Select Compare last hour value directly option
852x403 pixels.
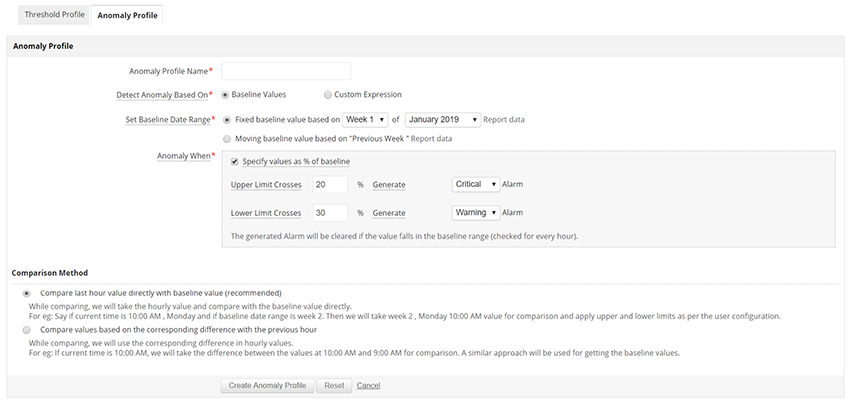(26, 293)
